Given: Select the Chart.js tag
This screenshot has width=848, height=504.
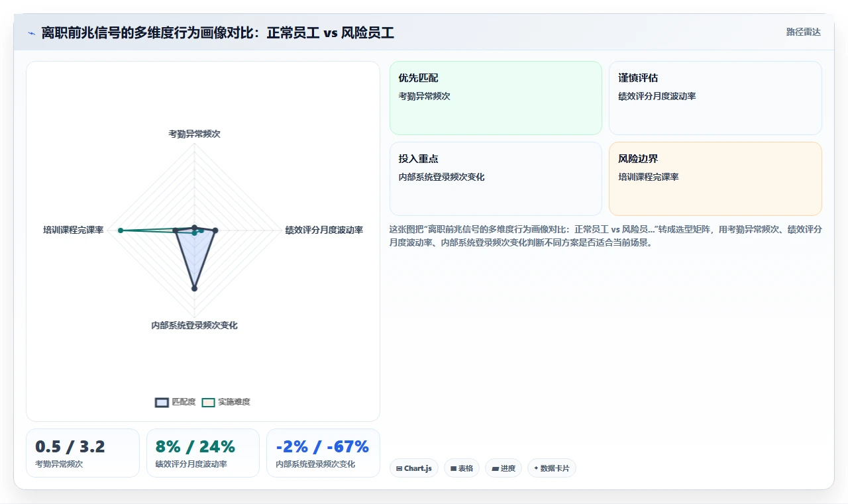Looking at the screenshot, I should click(x=414, y=468).
